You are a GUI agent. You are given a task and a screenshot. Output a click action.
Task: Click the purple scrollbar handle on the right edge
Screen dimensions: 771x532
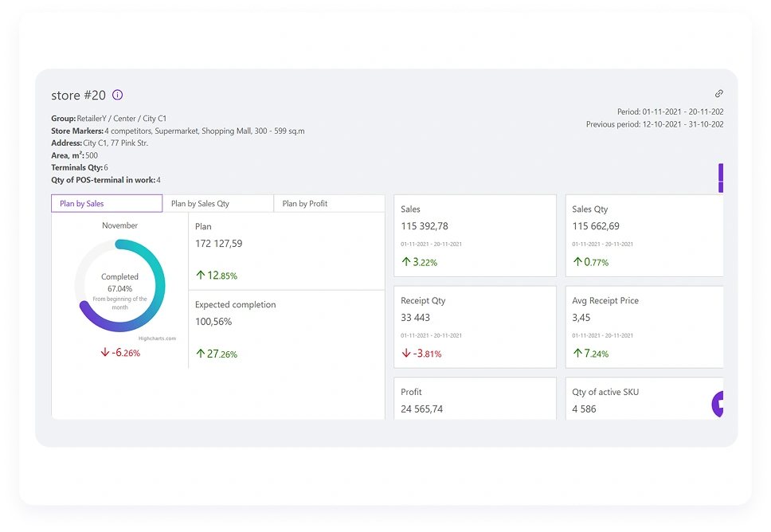click(722, 178)
